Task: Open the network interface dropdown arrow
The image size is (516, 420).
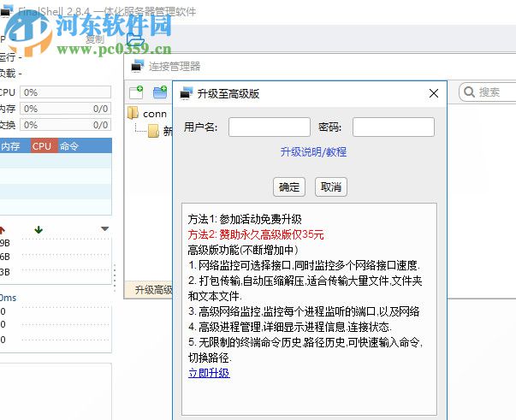Action: tap(104, 229)
